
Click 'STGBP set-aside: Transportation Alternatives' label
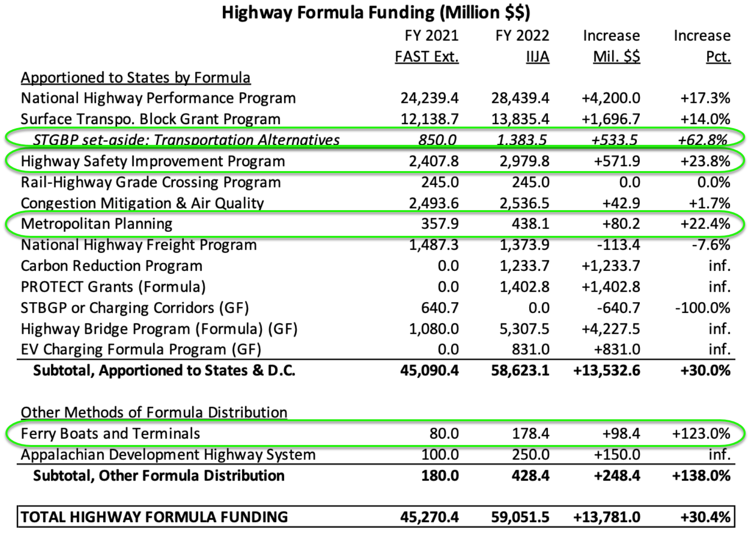click(186, 139)
